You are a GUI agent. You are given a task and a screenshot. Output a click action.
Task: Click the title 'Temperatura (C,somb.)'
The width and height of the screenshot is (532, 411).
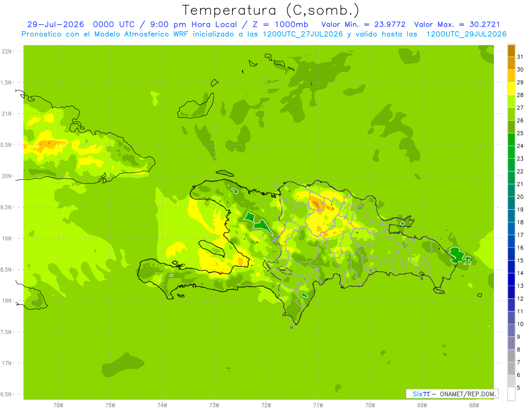tap(271, 10)
